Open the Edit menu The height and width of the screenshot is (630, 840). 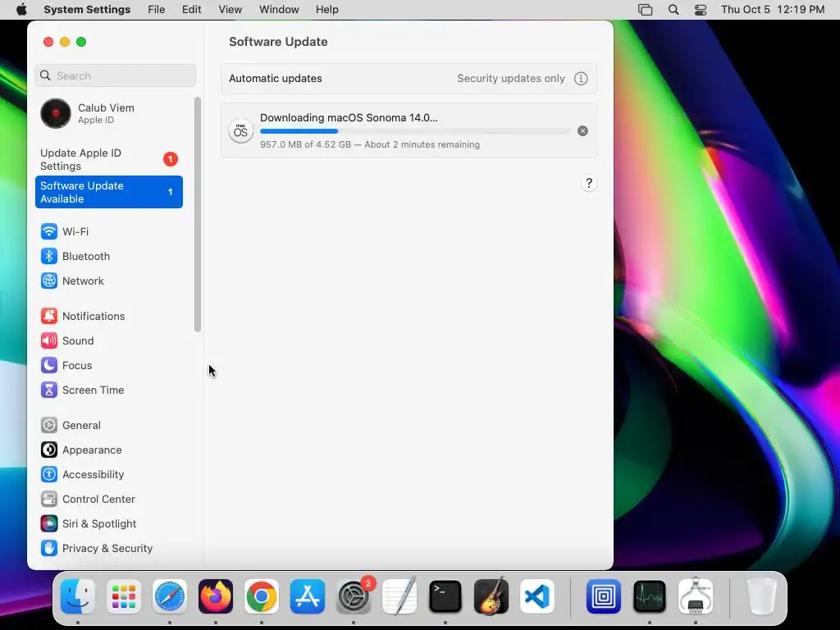pos(191,10)
